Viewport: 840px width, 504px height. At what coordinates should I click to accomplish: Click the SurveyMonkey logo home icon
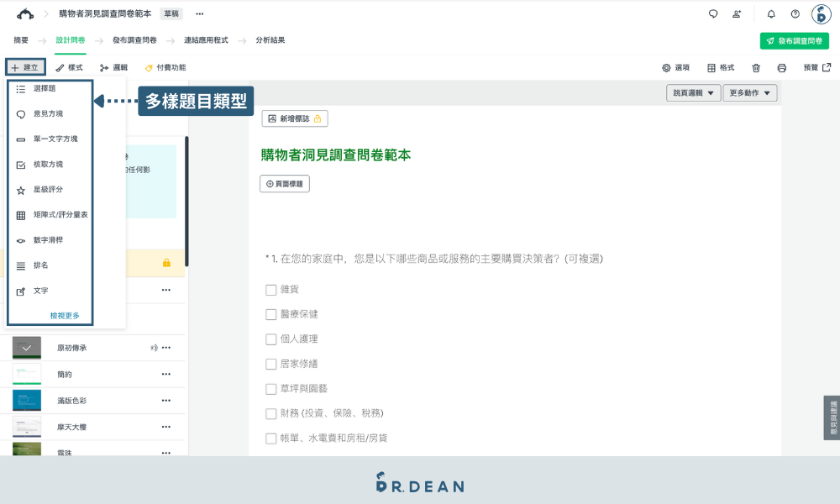click(x=25, y=14)
